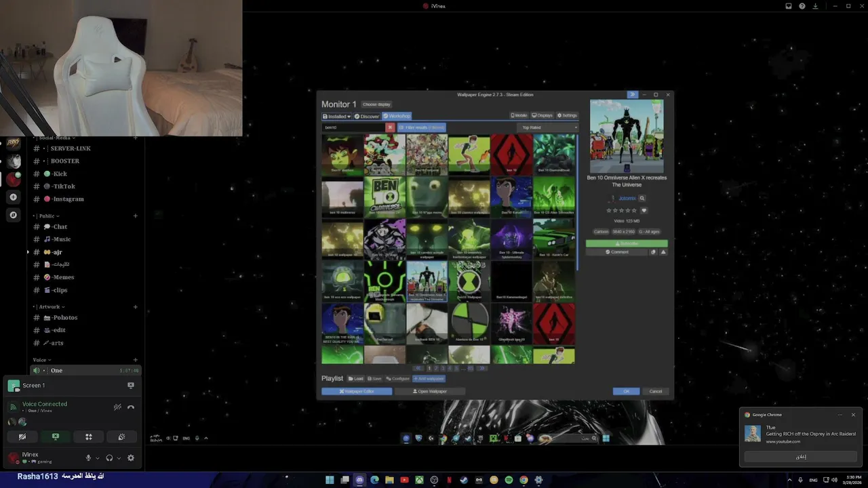Go to page 2 of workshop results
The width and height of the screenshot is (868, 488).
pos(436,368)
